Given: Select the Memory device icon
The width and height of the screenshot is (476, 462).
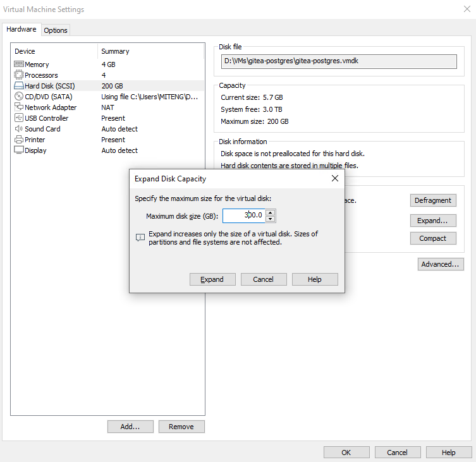Looking at the screenshot, I should (19, 64).
